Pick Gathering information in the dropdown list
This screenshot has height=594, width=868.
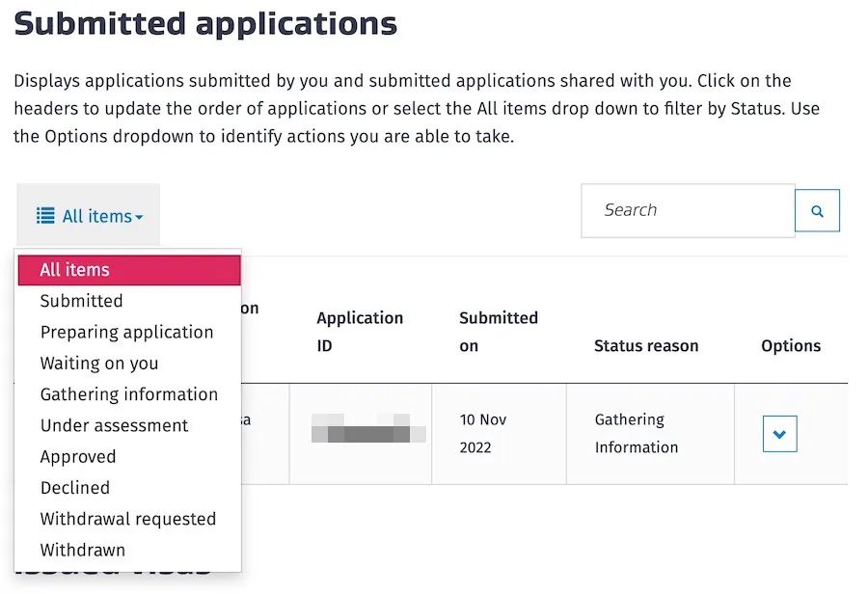pos(128,394)
